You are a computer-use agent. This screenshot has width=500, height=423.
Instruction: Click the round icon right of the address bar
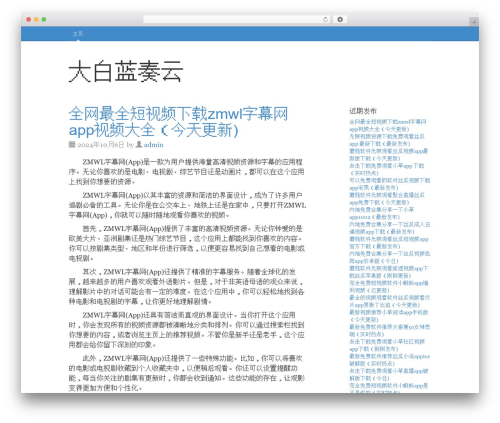click(340, 20)
